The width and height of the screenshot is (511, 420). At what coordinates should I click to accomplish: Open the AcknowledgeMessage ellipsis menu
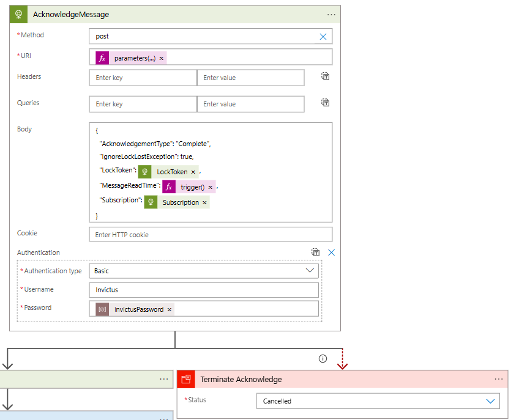tap(331, 14)
